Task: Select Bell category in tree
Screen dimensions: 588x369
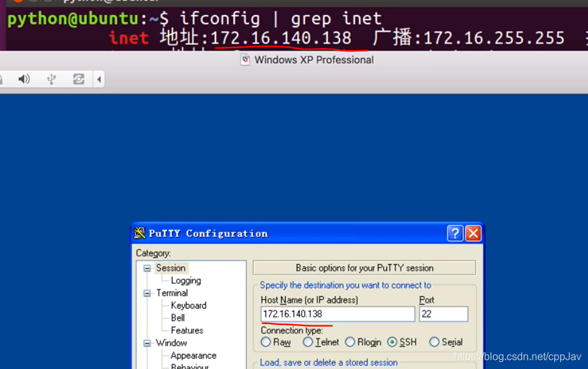Action: [x=178, y=318]
